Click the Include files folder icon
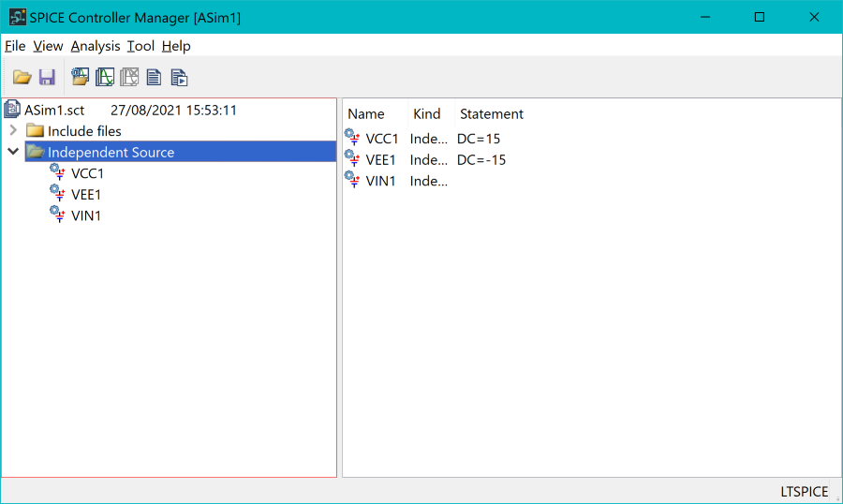 (x=35, y=130)
